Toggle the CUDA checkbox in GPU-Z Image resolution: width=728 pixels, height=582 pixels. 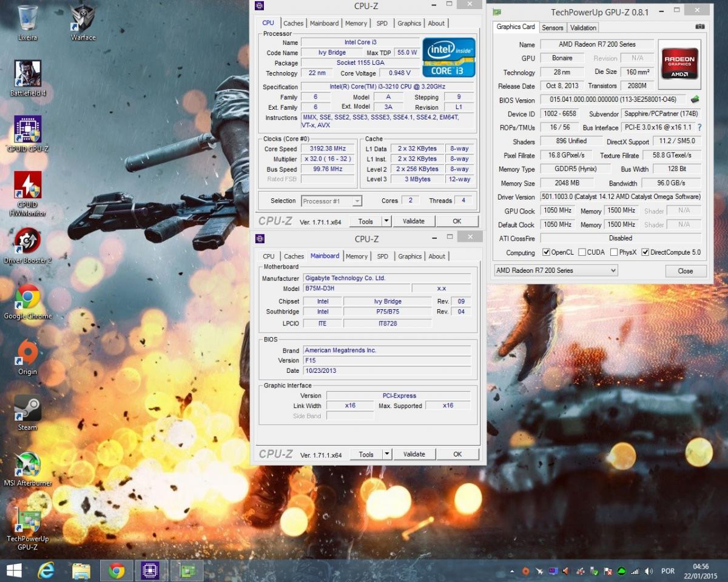(582, 252)
